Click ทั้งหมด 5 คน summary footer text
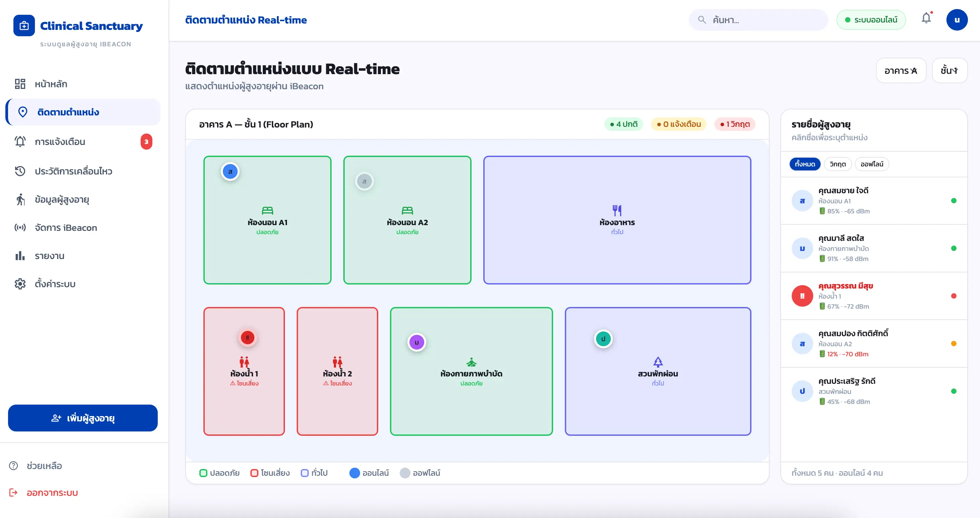The width and height of the screenshot is (980, 518). pyautogui.click(x=837, y=473)
